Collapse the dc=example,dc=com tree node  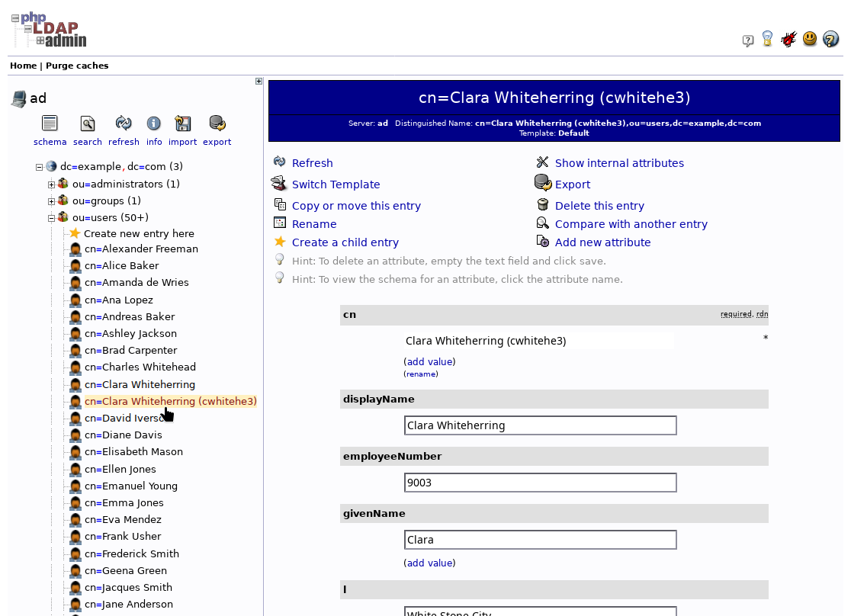pos(38,166)
